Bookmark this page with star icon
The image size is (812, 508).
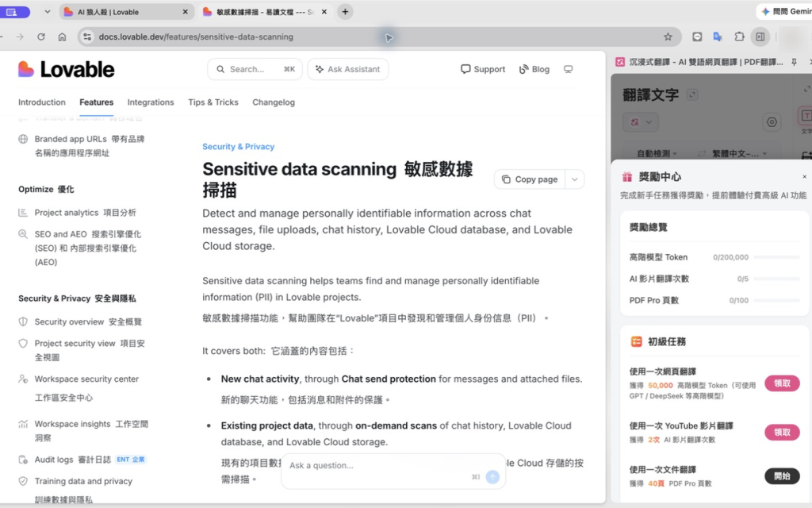[x=668, y=37]
